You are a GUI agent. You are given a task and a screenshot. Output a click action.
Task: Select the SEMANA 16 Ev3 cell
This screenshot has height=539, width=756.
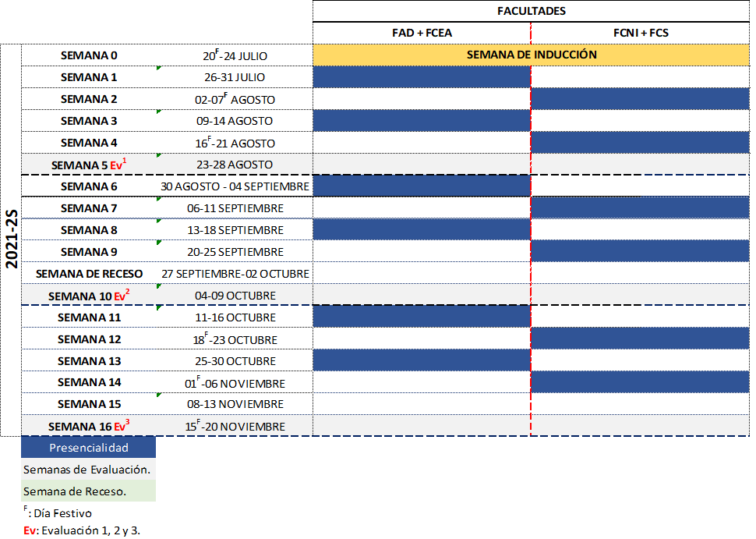(x=89, y=426)
